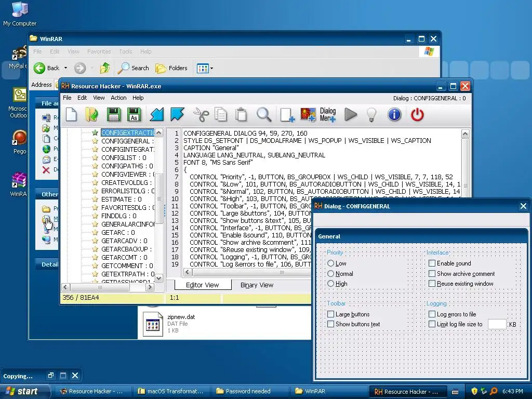Image resolution: width=532 pixels, height=399 pixels.
Task: Click macOS Transformat... taskbar button
Action: (170, 391)
